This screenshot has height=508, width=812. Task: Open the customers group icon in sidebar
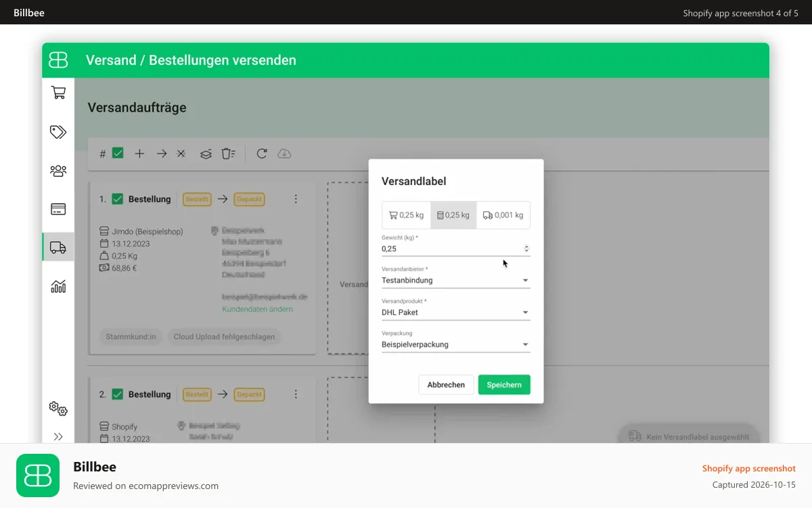pyautogui.click(x=58, y=171)
